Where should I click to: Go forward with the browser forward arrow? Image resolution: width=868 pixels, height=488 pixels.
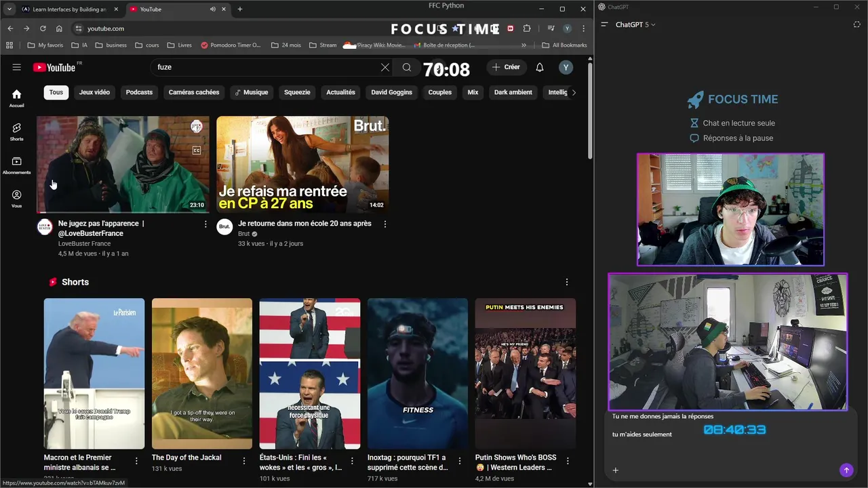(26, 28)
